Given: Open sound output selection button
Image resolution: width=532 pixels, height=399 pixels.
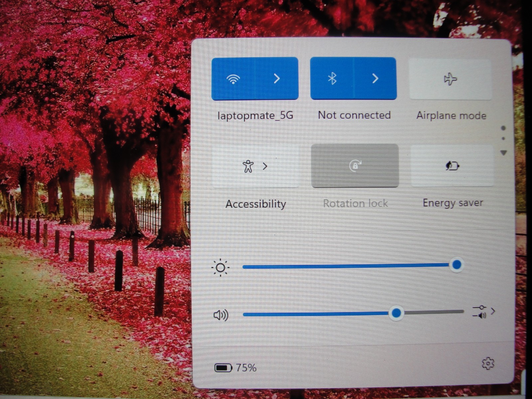Looking at the screenshot, I should point(484,312).
